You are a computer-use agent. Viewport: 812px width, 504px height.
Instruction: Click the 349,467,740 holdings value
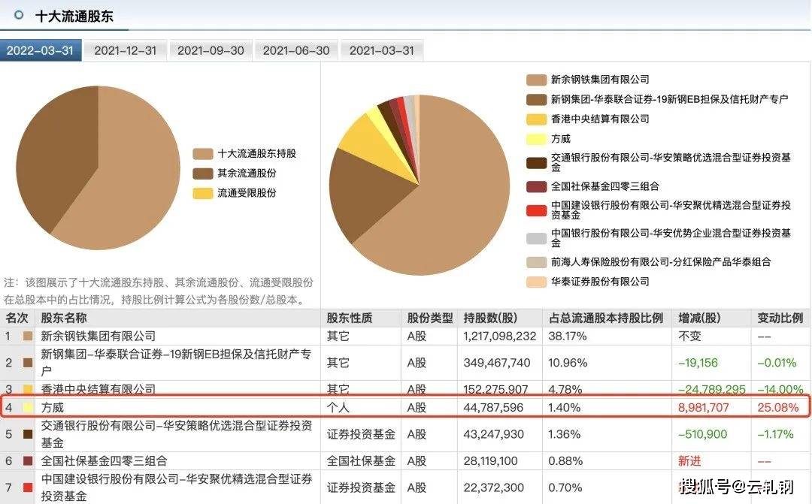click(x=497, y=363)
